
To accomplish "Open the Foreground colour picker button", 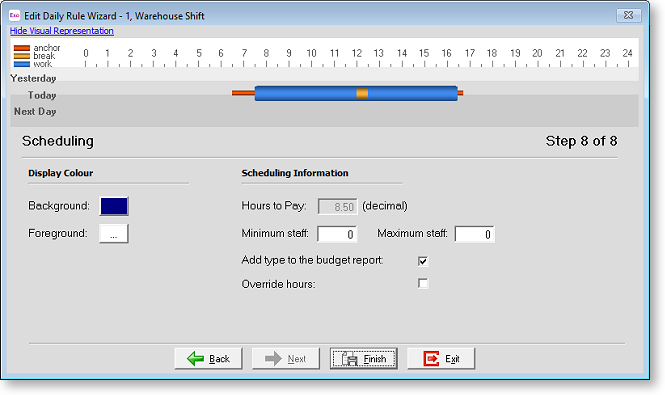I will click(x=114, y=233).
